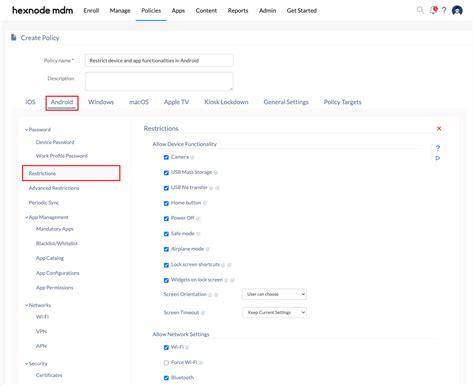Screen dimensions: 474x386
Task: Open Advanced Restrictions in the sidebar
Action: coord(54,188)
